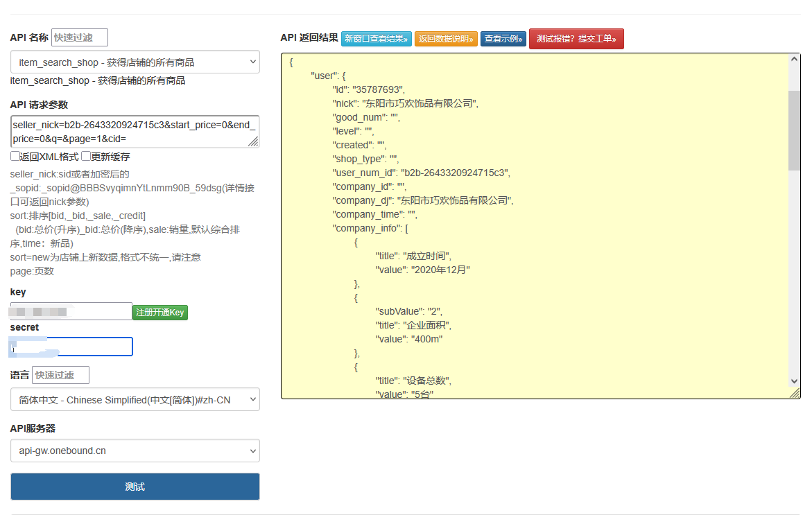This screenshot has height=515, width=812.
Task: Edit the API request parameters textarea
Action: tap(135, 132)
